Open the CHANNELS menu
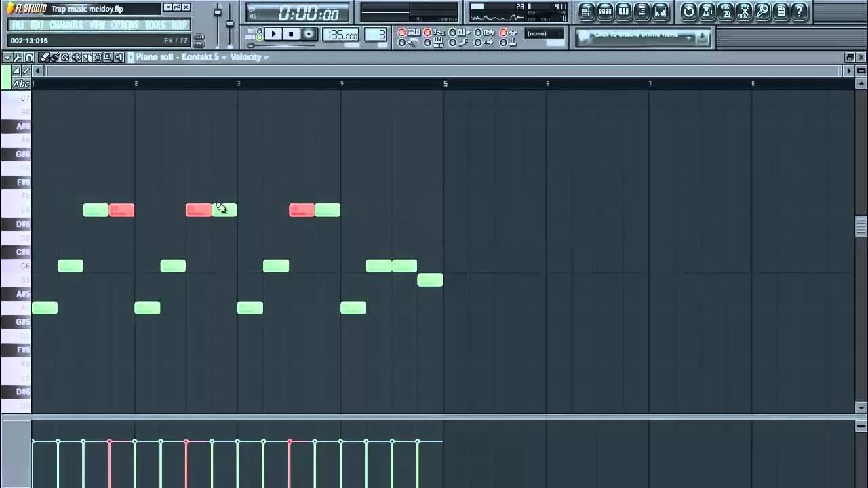 click(x=67, y=25)
